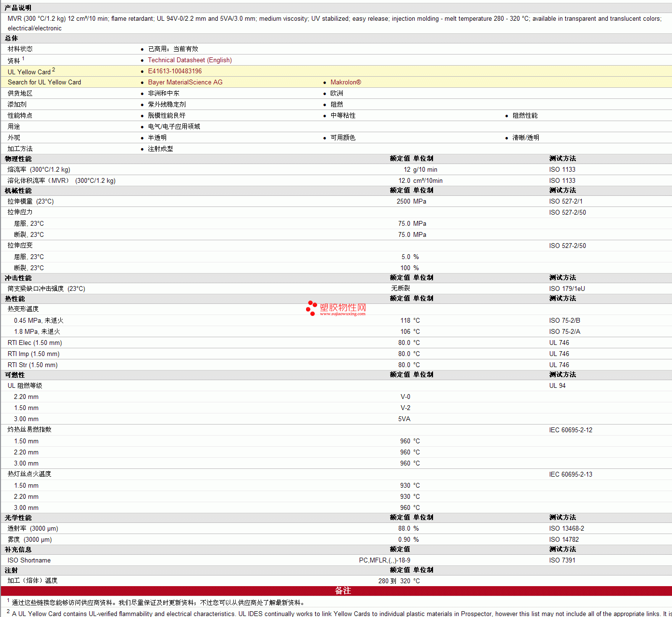Image resolution: width=672 pixels, height=617 pixels.
Task: Click the 材料状态 row label
Action: (x=20, y=49)
